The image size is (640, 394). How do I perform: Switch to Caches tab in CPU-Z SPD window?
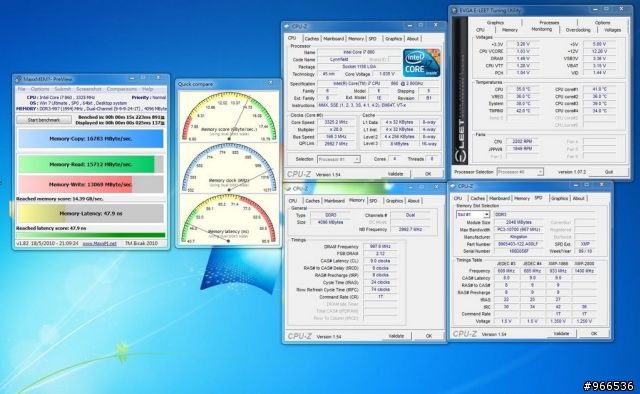tap(477, 198)
